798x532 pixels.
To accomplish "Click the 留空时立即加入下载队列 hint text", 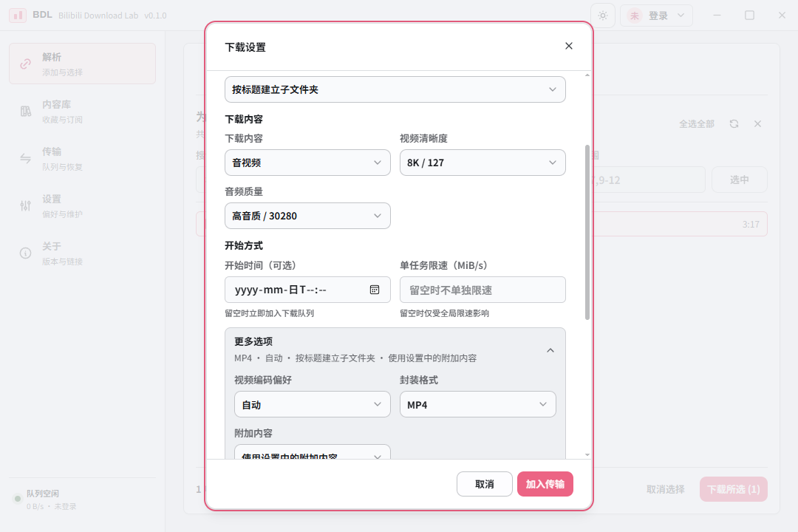I will [x=269, y=313].
